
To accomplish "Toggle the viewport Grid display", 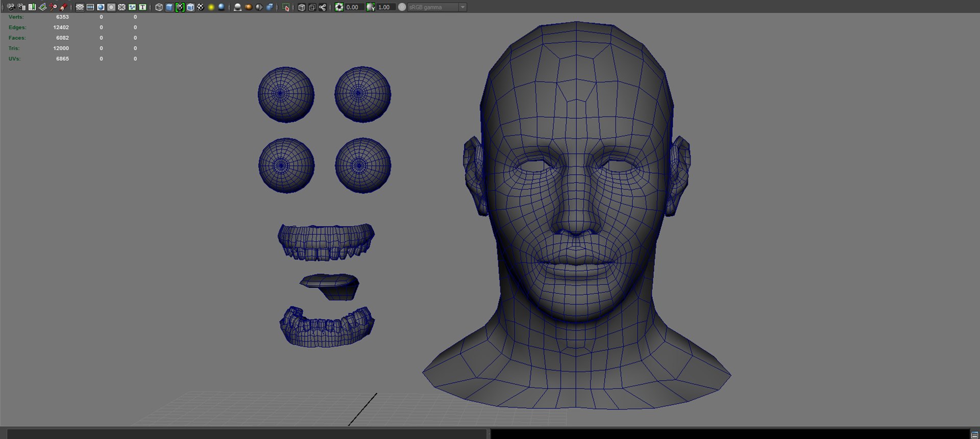I will point(80,7).
